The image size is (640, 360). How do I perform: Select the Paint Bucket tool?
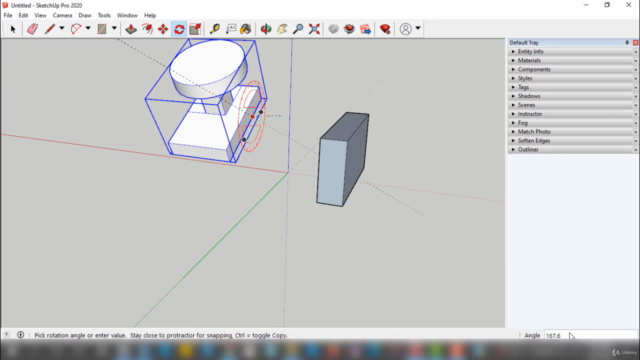pos(246,29)
